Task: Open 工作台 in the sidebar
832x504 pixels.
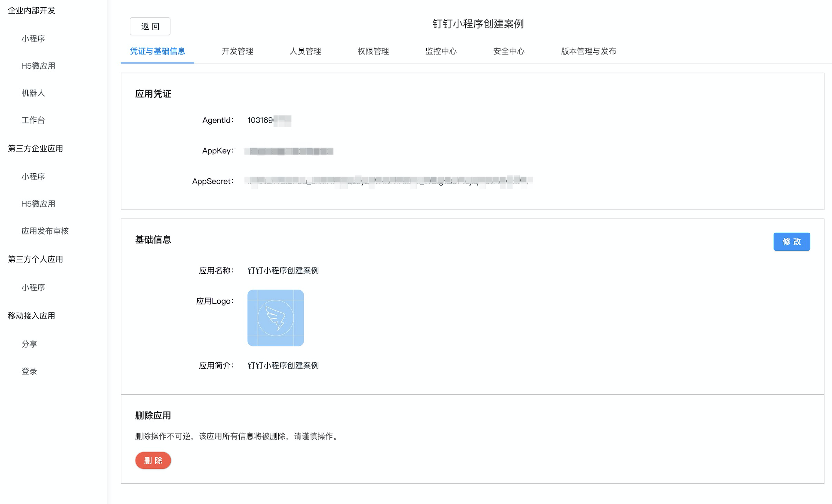Action: (33, 120)
